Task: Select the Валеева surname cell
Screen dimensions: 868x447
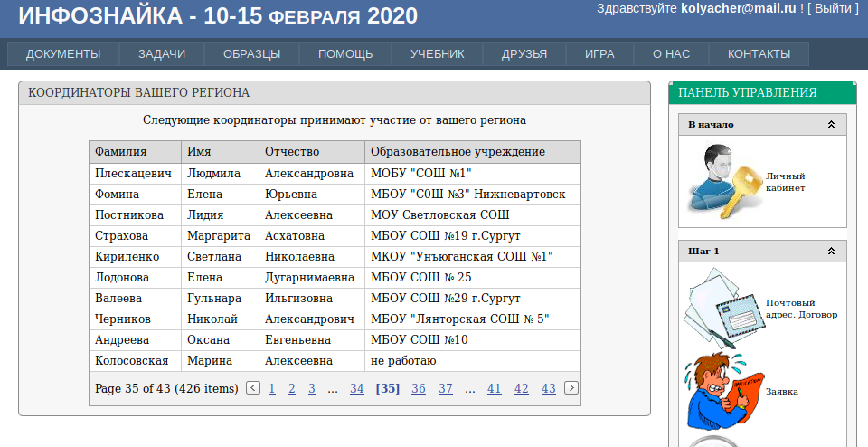Action: click(135, 299)
